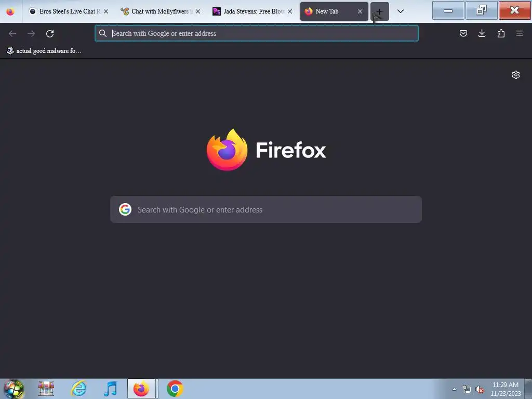Switch to the Jada Stevens tab
Screen dimensions: 532x399
pos(252,11)
